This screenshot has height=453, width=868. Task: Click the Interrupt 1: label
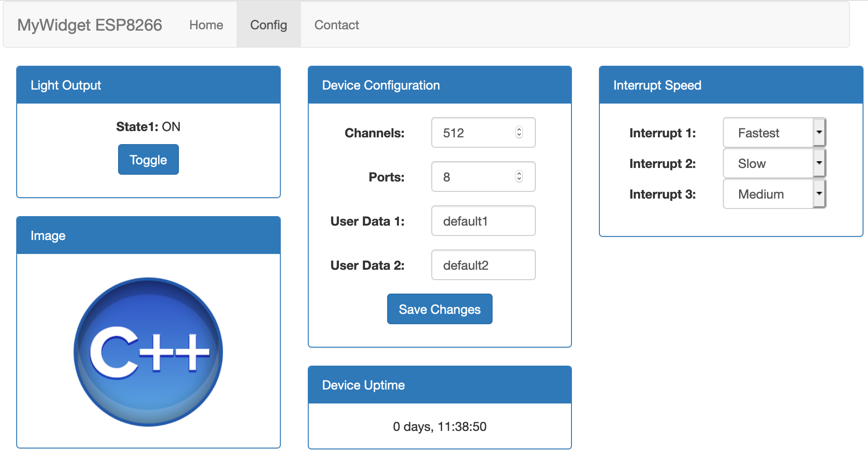(662, 133)
